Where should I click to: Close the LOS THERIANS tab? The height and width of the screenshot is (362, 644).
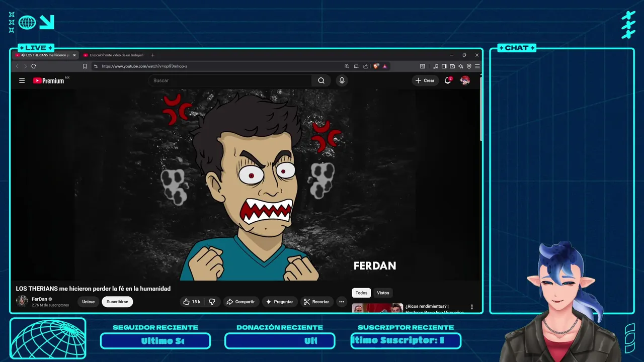click(x=74, y=55)
